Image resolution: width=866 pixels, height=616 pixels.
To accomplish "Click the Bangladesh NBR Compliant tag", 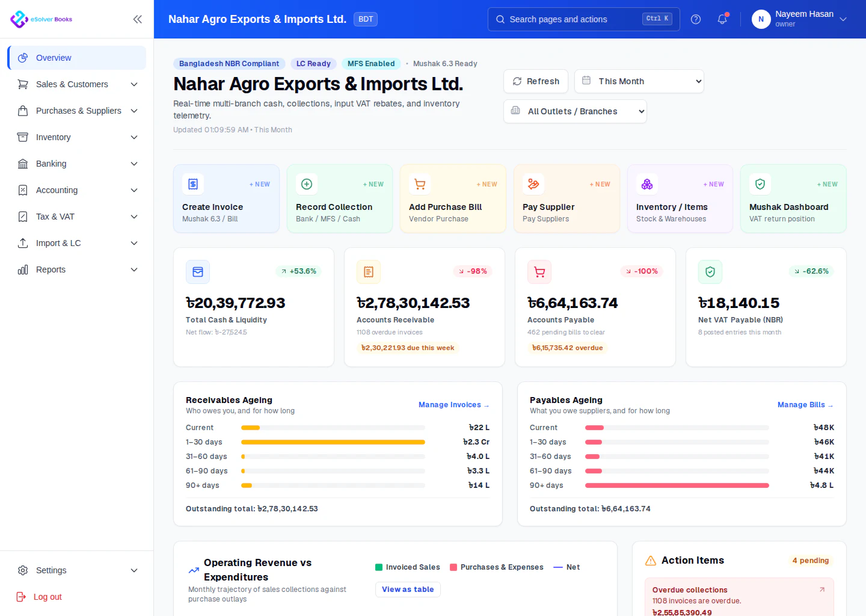I will (229, 64).
